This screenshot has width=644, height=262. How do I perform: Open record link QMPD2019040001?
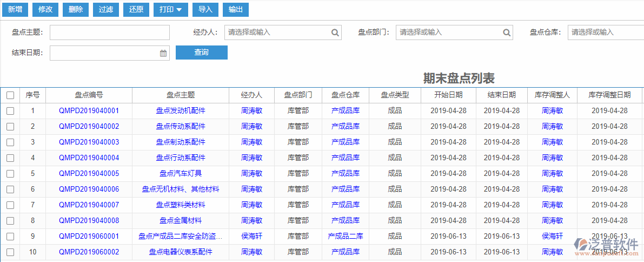pos(89,111)
